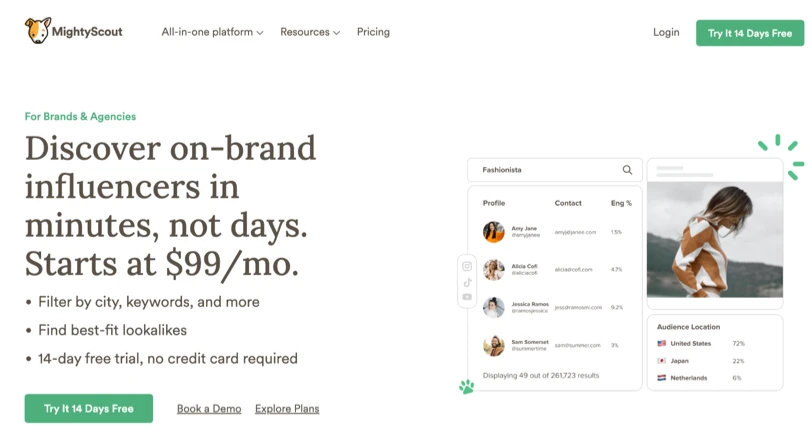
Task: Click Jessica Ramos's profile avatar
Action: click(x=494, y=307)
